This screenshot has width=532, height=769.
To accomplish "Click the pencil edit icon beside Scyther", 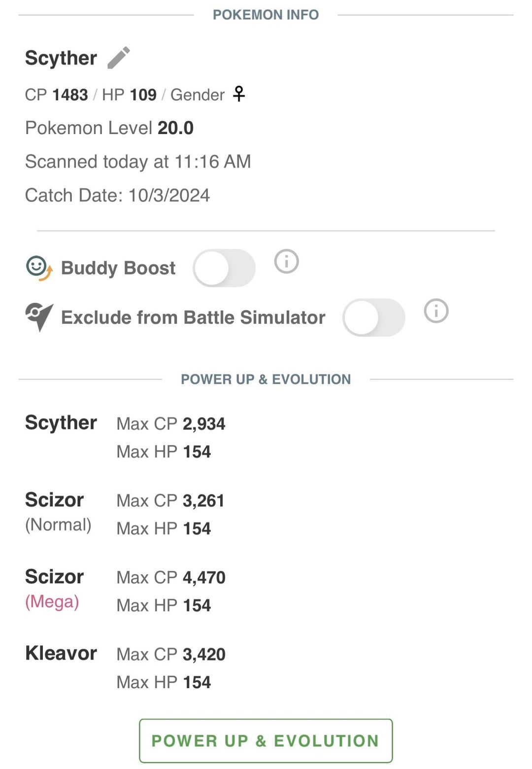I will click(119, 58).
